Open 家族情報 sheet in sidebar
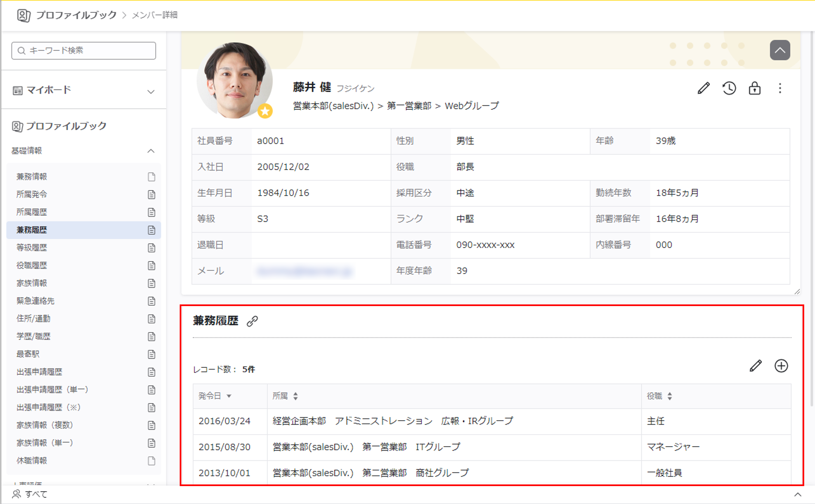The width and height of the screenshot is (815, 504). click(32, 283)
